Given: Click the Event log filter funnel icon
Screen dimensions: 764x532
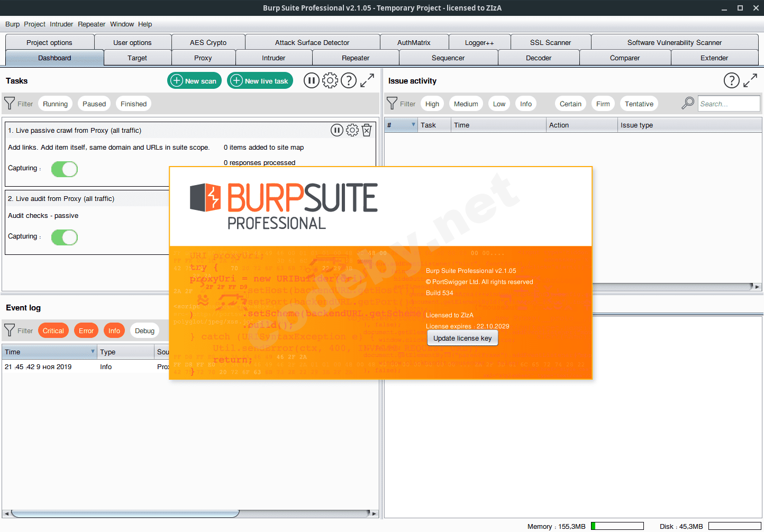Looking at the screenshot, I should click(10, 330).
